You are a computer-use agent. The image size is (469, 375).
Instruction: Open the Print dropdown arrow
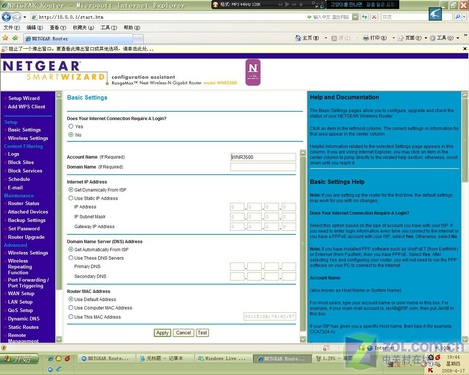[x=393, y=38]
